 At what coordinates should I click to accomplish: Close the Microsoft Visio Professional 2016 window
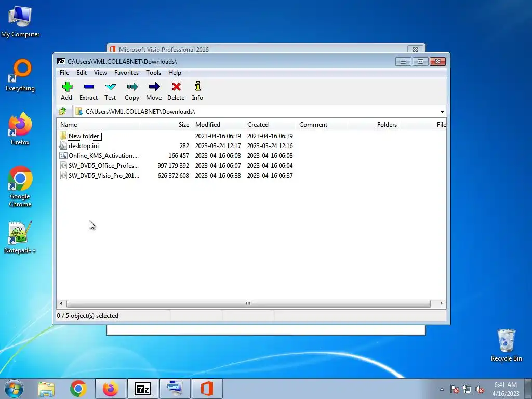tap(415, 49)
